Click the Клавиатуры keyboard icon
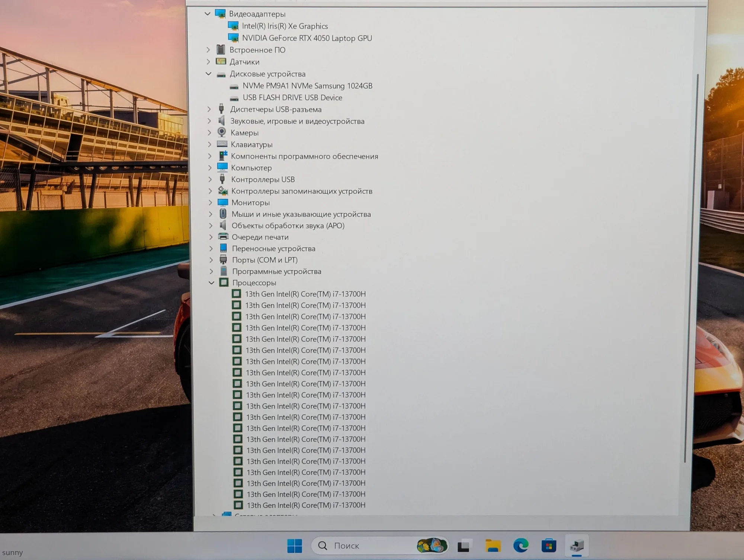The height and width of the screenshot is (560, 744). click(x=222, y=144)
